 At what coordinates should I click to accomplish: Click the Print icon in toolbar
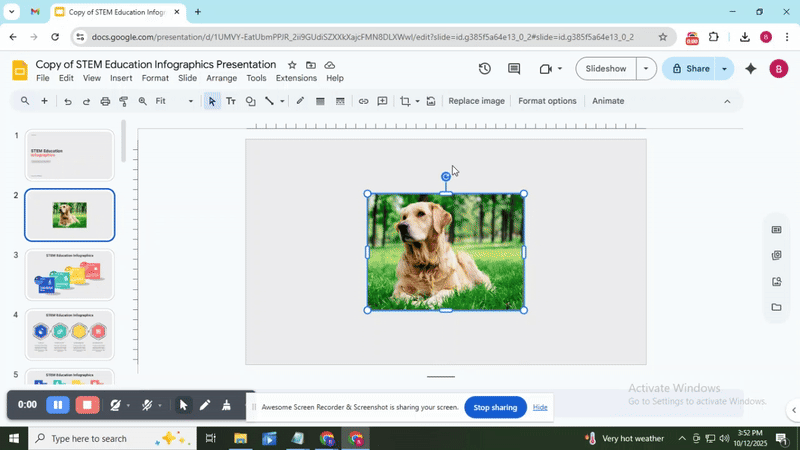(105, 101)
